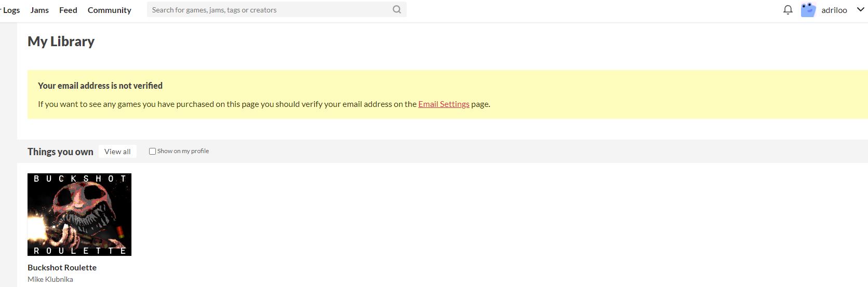Open the Community section
The height and width of the screenshot is (287, 868).
click(110, 10)
